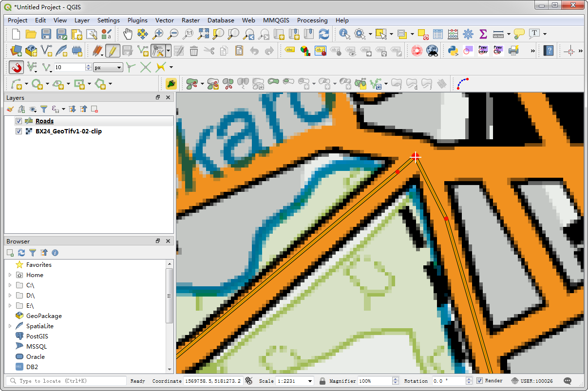Open the attribute table
Viewport: 588px width, 391px height.
coord(438,34)
